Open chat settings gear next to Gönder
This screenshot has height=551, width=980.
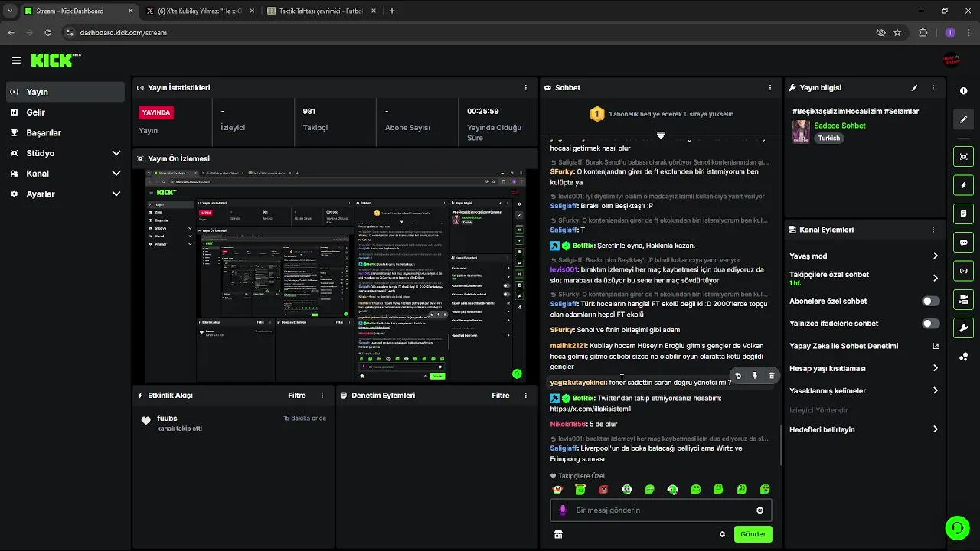(x=721, y=534)
